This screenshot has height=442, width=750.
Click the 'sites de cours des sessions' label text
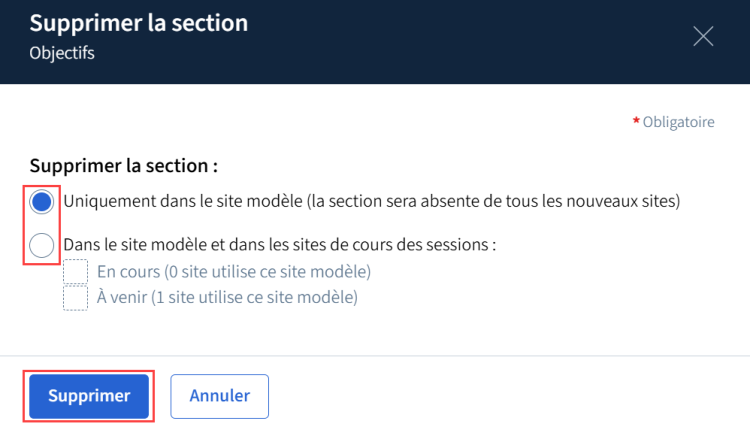pyautogui.click(x=400, y=245)
